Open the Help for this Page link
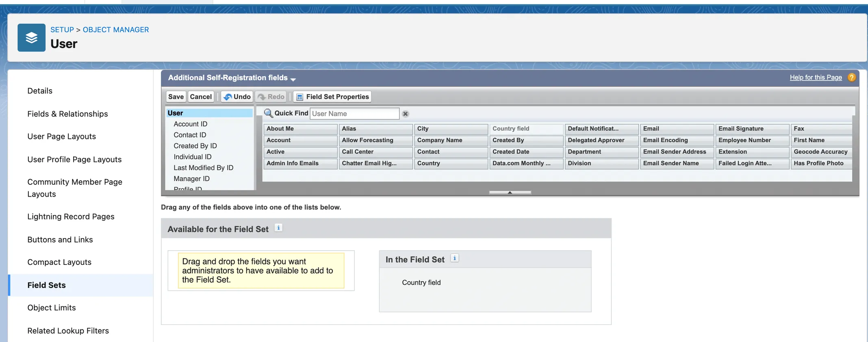This screenshot has height=342, width=868. click(816, 78)
